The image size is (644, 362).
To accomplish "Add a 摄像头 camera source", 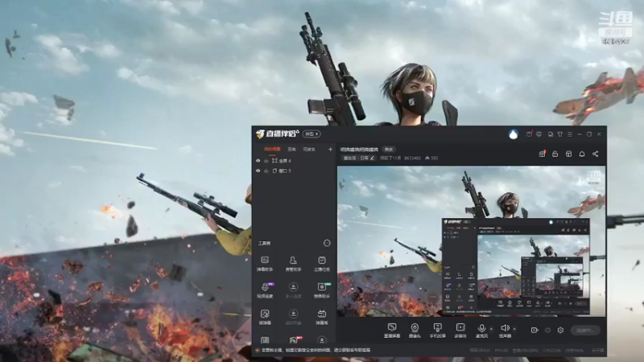I will tap(415, 331).
